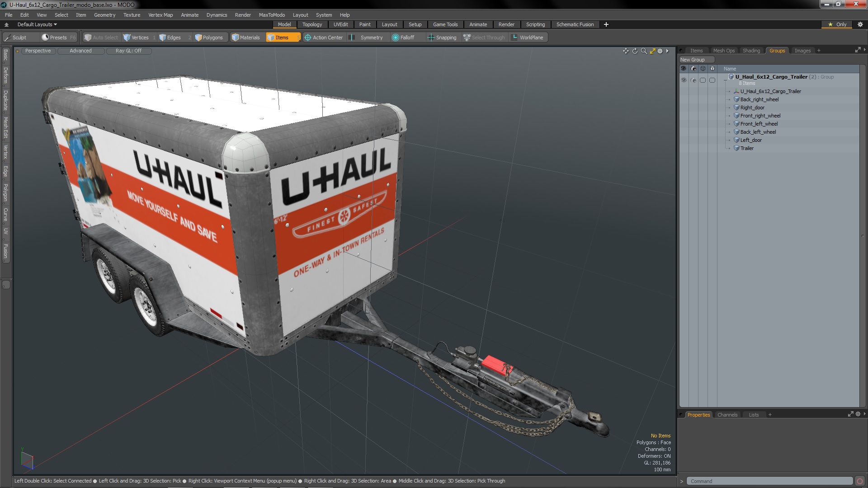Check the third column box of U_Haul group
This screenshot has height=488, width=868.
[703, 80]
